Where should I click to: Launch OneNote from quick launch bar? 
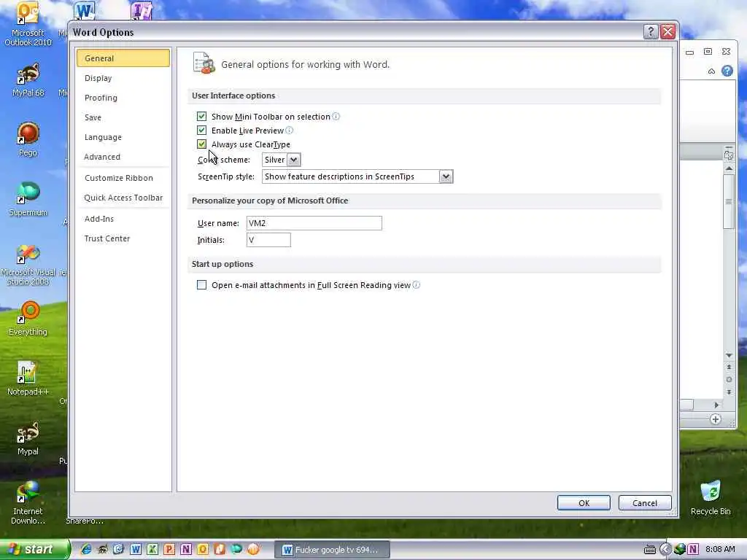click(x=186, y=549)
